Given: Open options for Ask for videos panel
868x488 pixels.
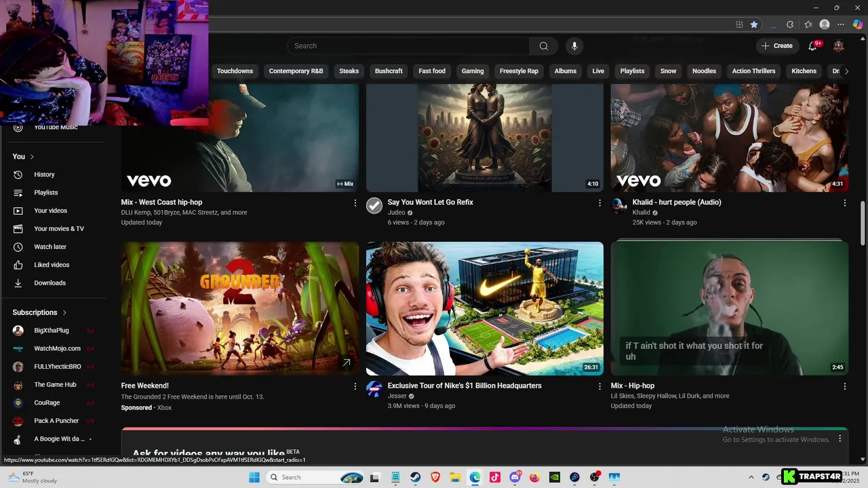Looking at the screenshot, I should tap(840, 439).
